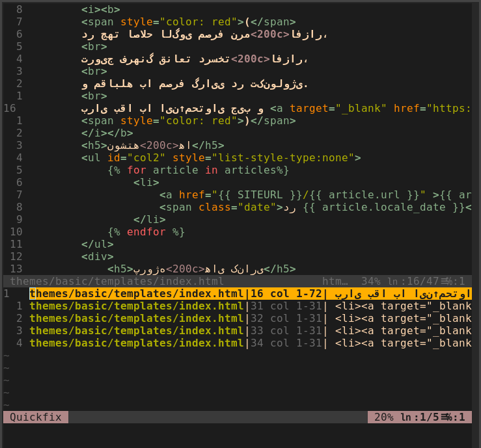Screen dimensions: 481x448
Task: Click the opening '<i><b>' tag line
Action: click(100, 10)
